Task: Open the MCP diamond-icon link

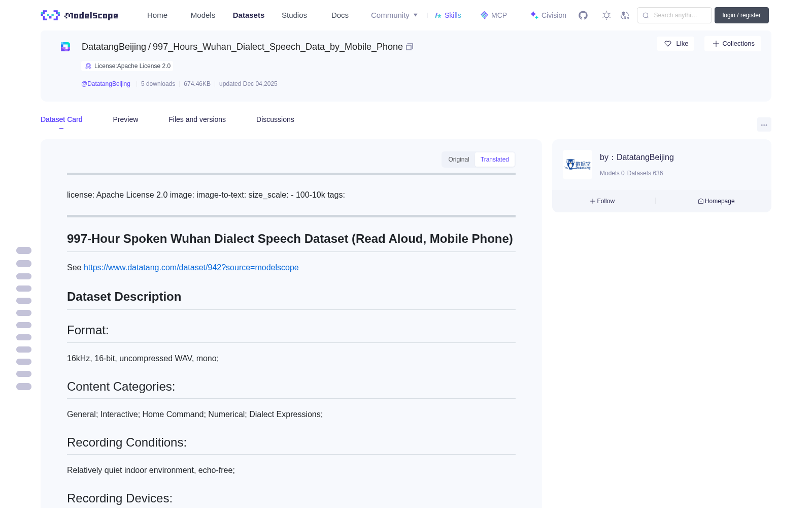Action: tap(494, 15)
